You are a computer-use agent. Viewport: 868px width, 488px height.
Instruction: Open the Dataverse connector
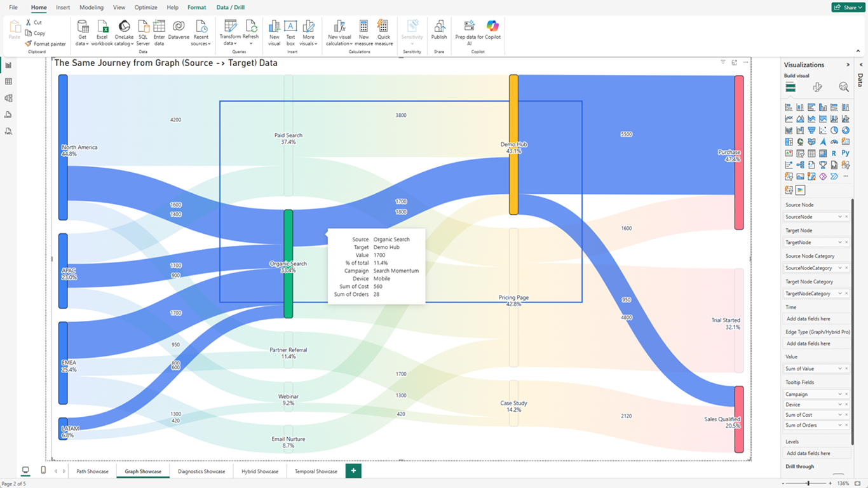pyautogui.click(x=179, y=29)
